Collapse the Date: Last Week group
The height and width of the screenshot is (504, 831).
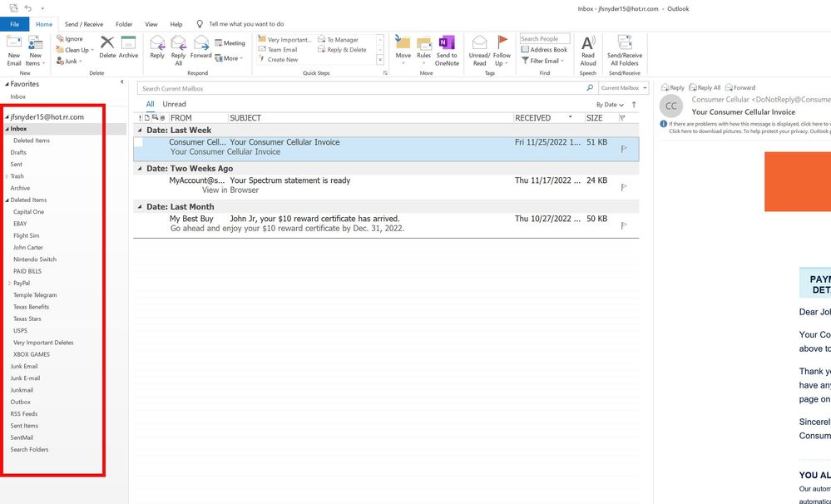tap(140, 130)
